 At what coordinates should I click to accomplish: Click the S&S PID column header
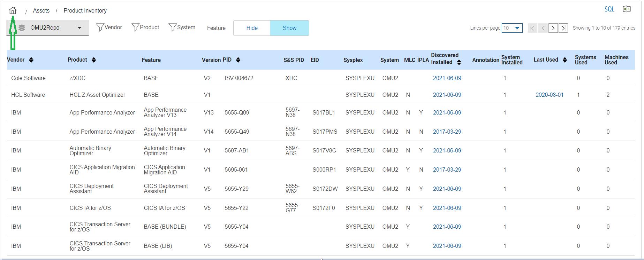(294, 60)
